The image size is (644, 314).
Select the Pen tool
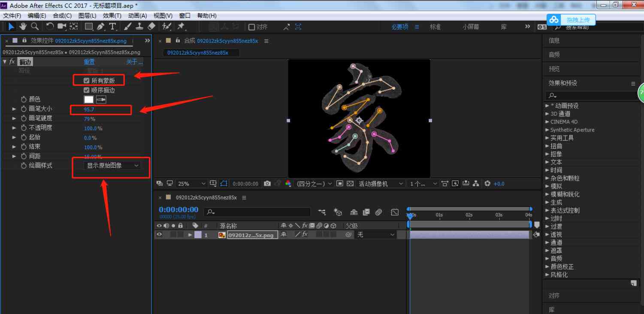tap(101, 27)
